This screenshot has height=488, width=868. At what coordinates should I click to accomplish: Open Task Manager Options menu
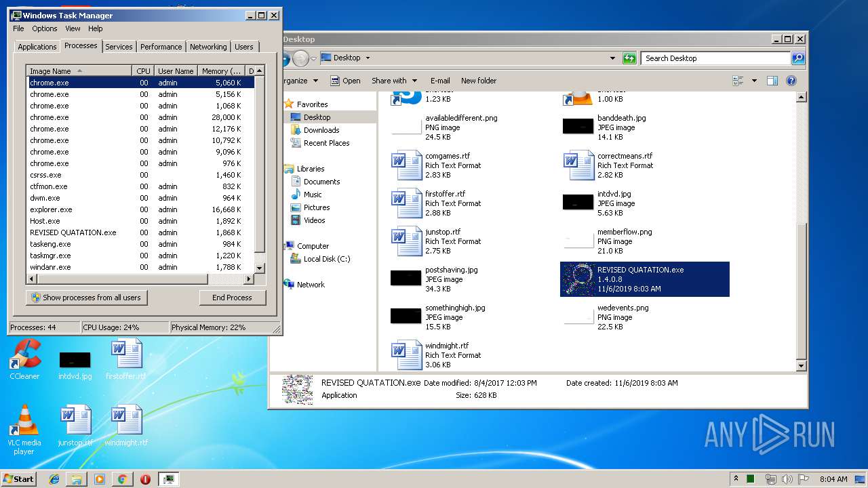(x=45, y=28)
